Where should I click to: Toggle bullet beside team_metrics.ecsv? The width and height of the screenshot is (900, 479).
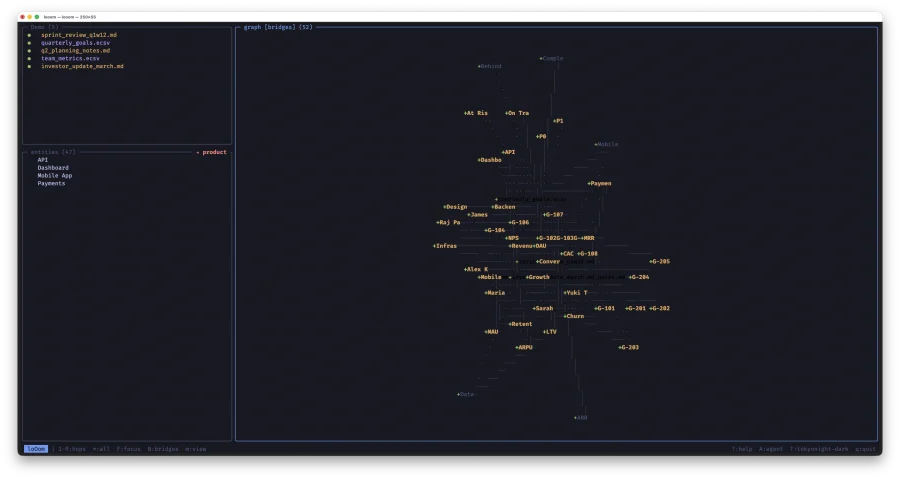click(x=29, y=58)
